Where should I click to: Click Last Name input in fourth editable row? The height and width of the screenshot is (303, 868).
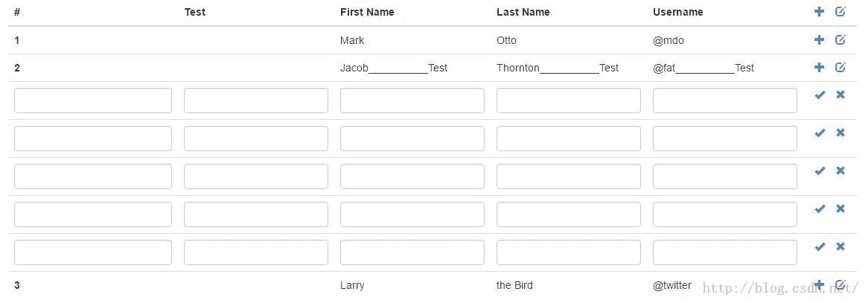(568, 214)
